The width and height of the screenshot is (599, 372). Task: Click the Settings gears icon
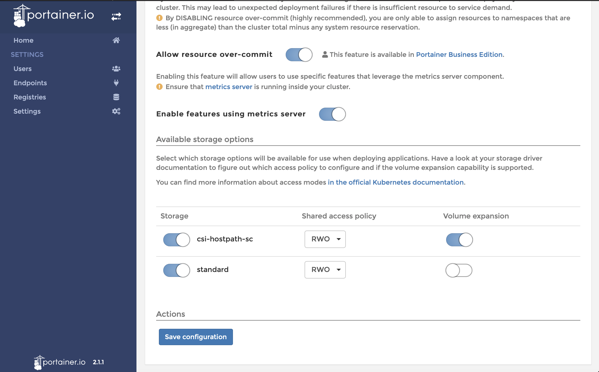click(x=116, y=111)
